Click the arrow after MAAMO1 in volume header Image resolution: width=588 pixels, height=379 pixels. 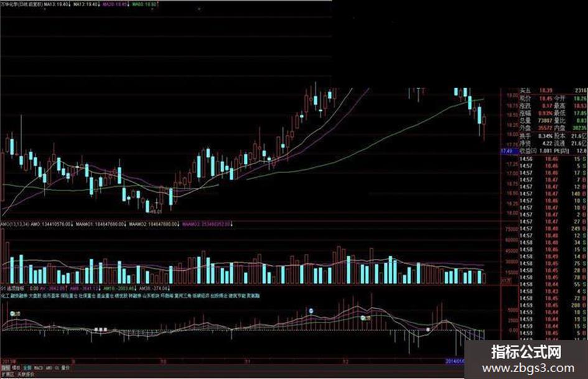click(125, 224)
